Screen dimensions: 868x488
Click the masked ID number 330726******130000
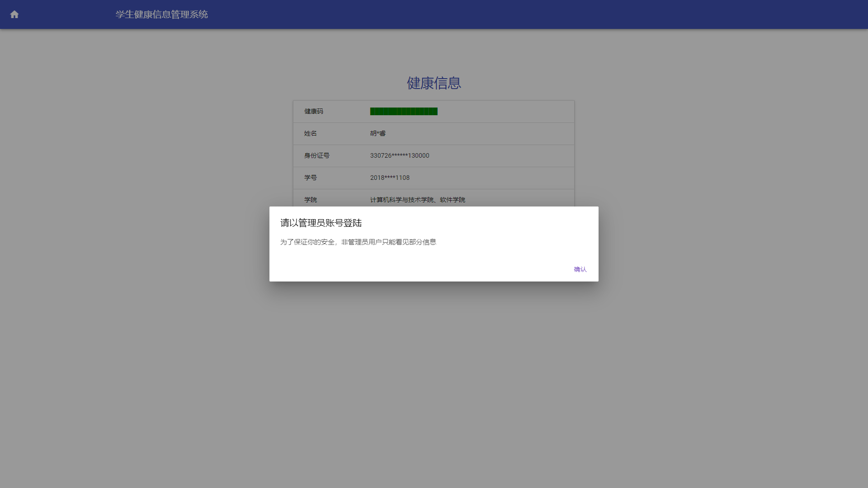[400, 156]
